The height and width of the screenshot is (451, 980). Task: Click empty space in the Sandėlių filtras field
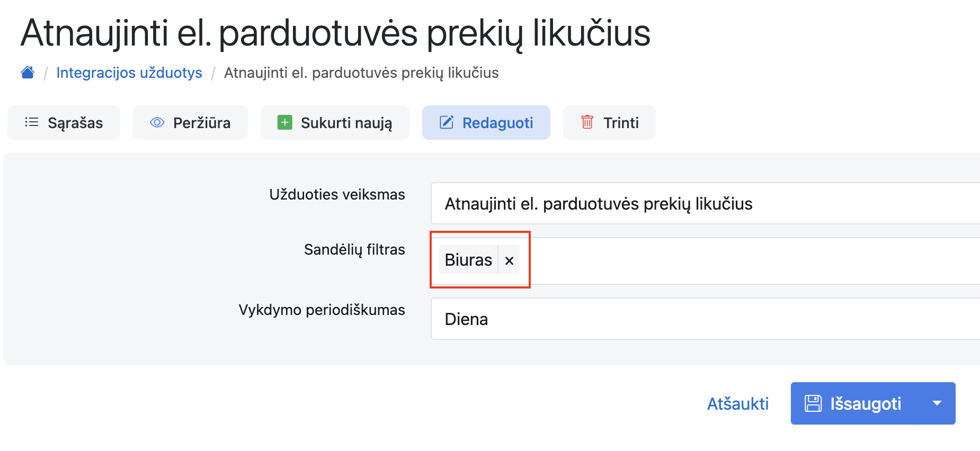(x=742, y=261)
